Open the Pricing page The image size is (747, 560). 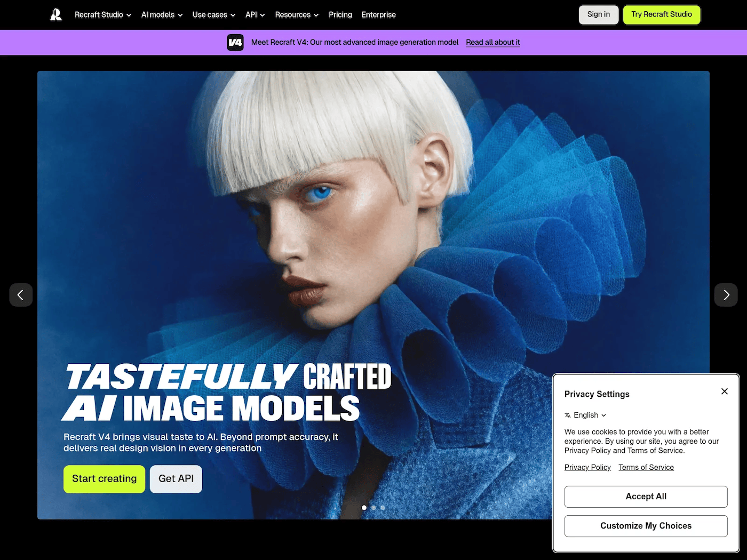pos(340,15)
